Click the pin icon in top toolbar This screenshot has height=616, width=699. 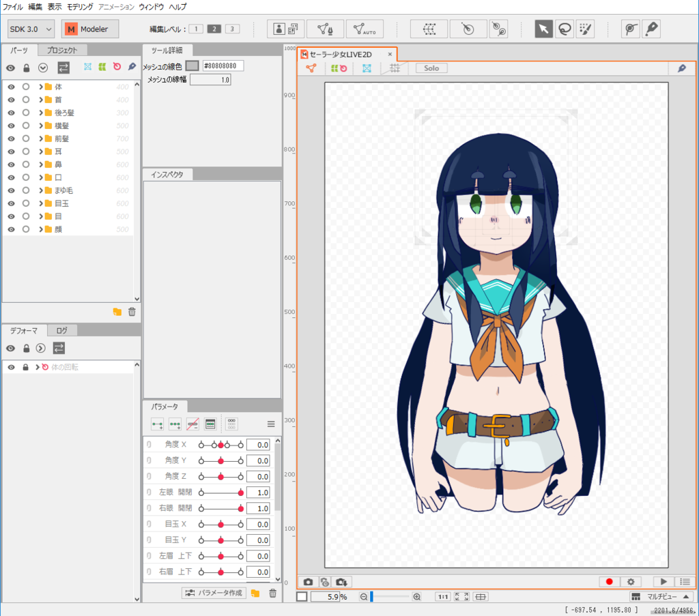[651, 29]
